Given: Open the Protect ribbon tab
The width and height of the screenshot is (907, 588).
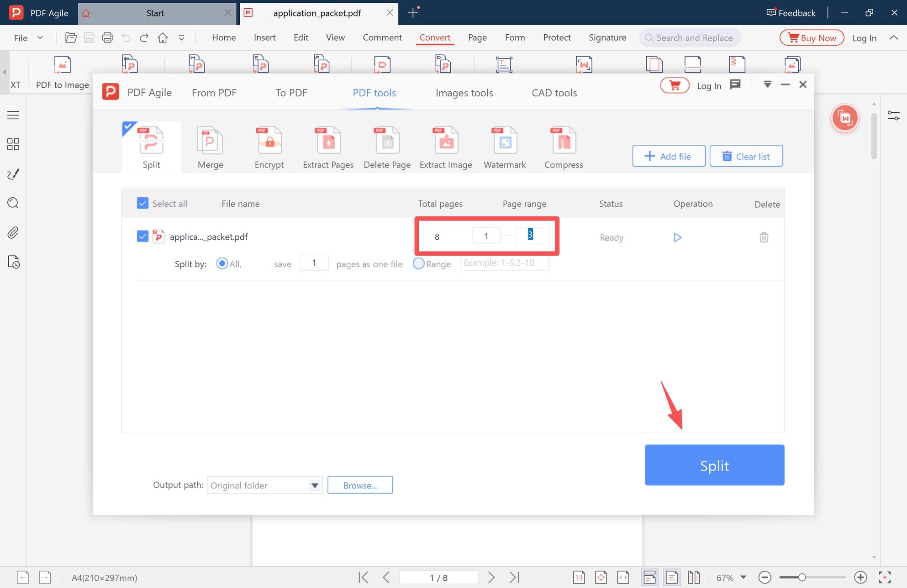Looking at the screenshot, I should [557, 37].
